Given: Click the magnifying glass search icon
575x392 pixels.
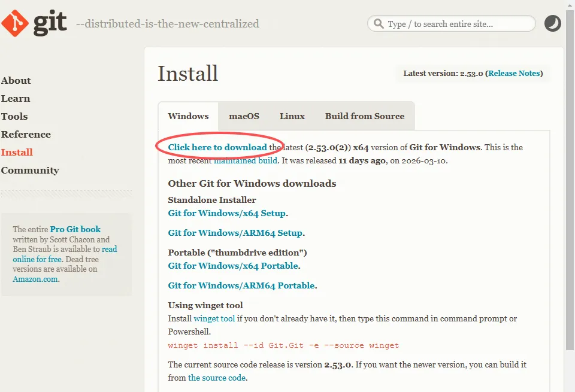Looking at the screenshot, I should click(x=379, y=24).
